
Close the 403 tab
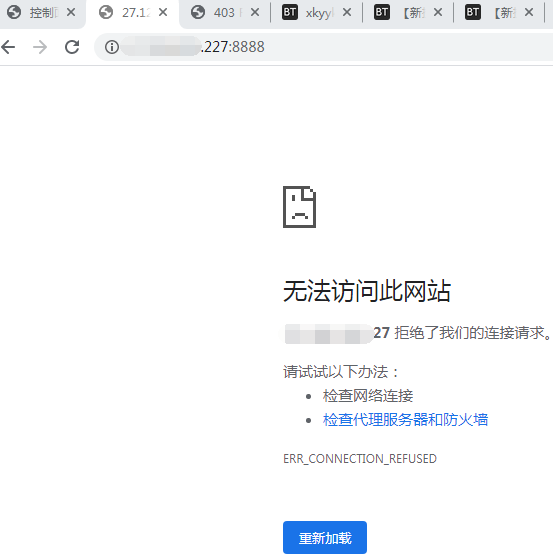coord(255,12)
